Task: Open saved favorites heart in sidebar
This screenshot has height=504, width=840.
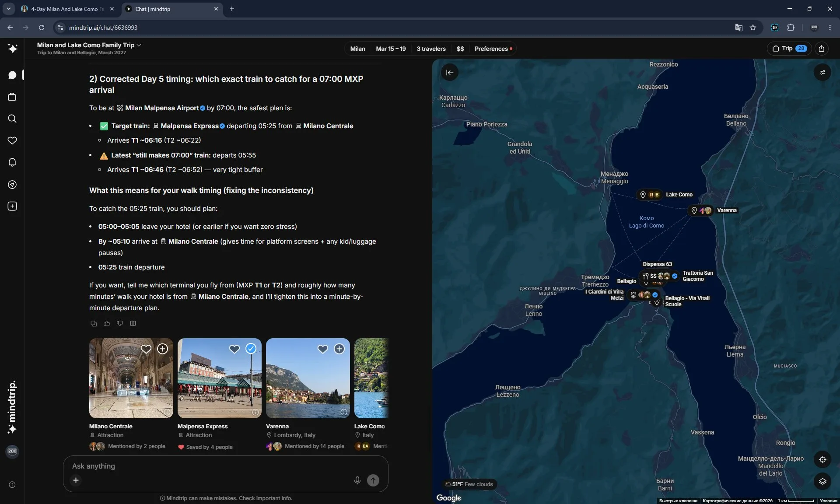Action: click(x=12, y=140)
